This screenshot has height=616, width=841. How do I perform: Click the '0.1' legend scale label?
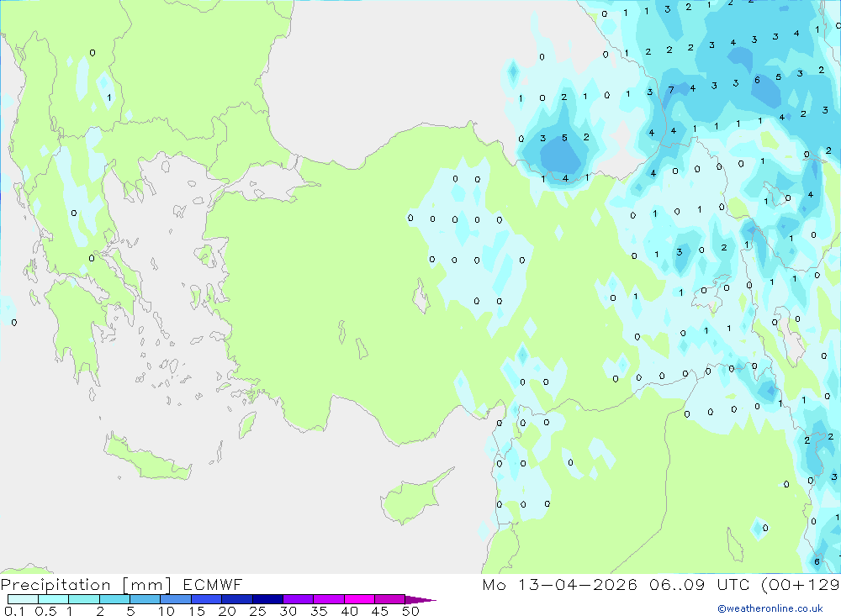click(14, 611)
